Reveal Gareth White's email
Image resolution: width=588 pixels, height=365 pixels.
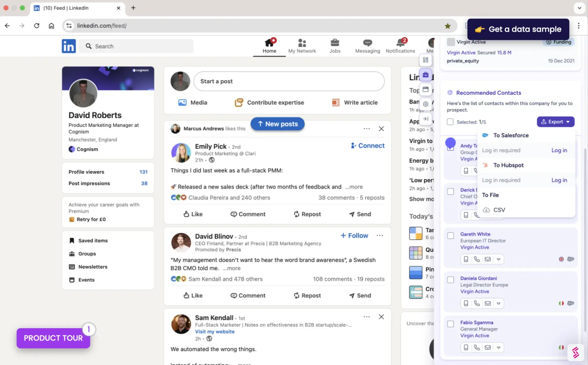pos(487,259)
